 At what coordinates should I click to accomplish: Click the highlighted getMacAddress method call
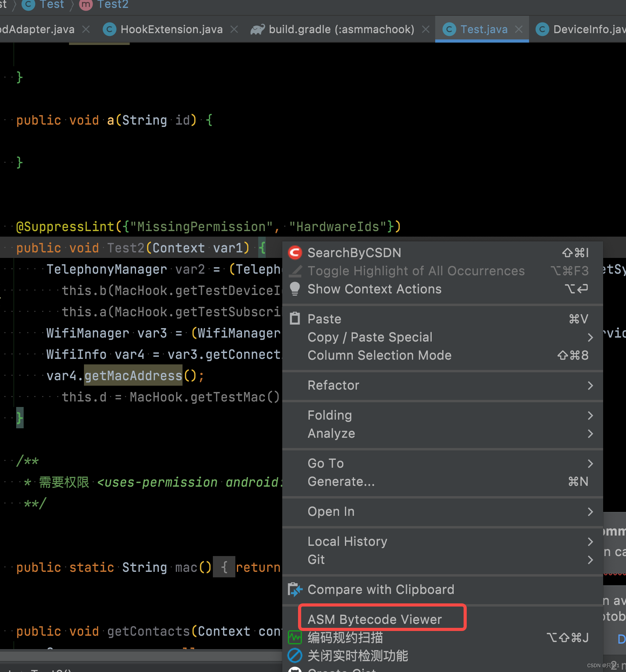pyautogui.click(x=133, y=375)
